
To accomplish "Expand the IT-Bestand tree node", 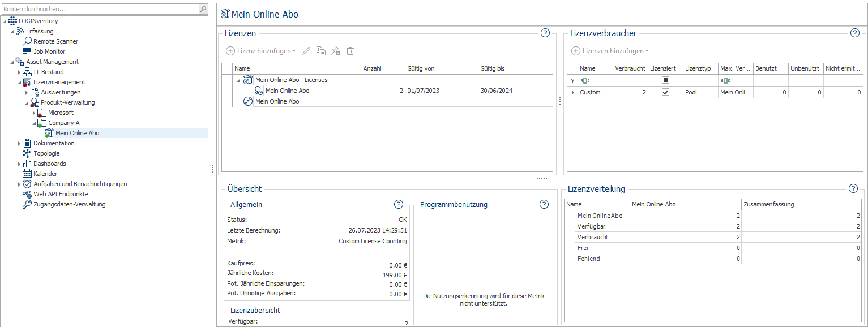I will pos(19,72).
